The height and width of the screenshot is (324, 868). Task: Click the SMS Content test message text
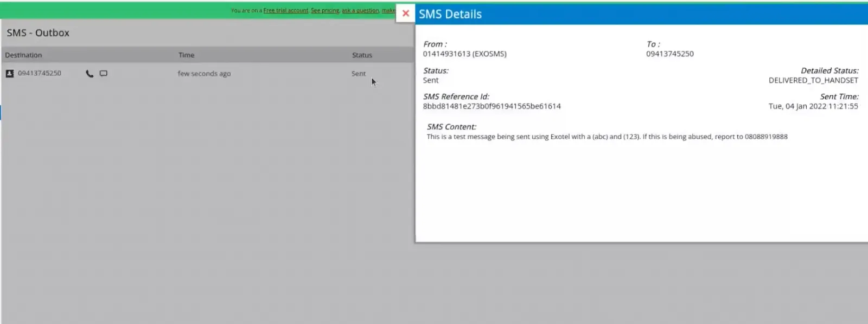607,137
